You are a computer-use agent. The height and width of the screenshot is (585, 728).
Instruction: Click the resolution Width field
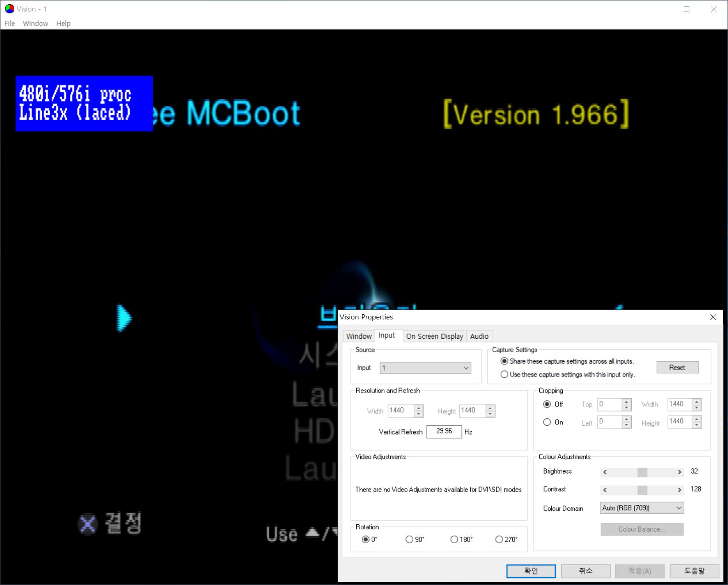401,411
